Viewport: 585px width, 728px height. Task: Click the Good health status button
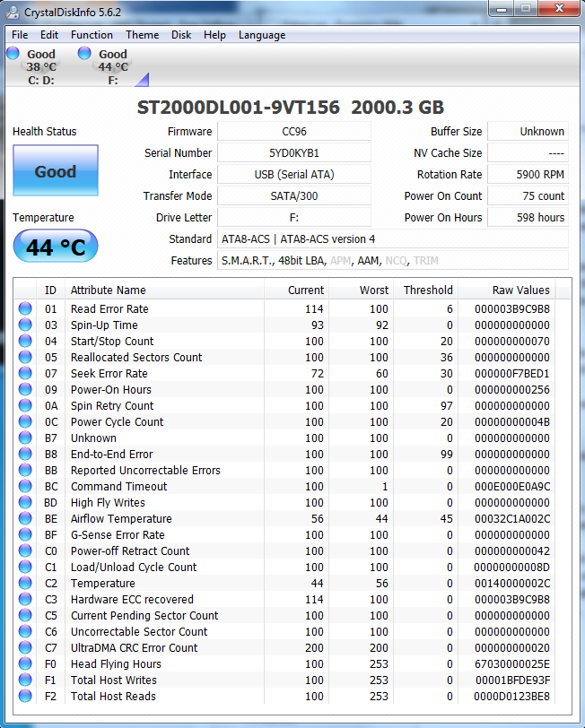coord(56,170)
